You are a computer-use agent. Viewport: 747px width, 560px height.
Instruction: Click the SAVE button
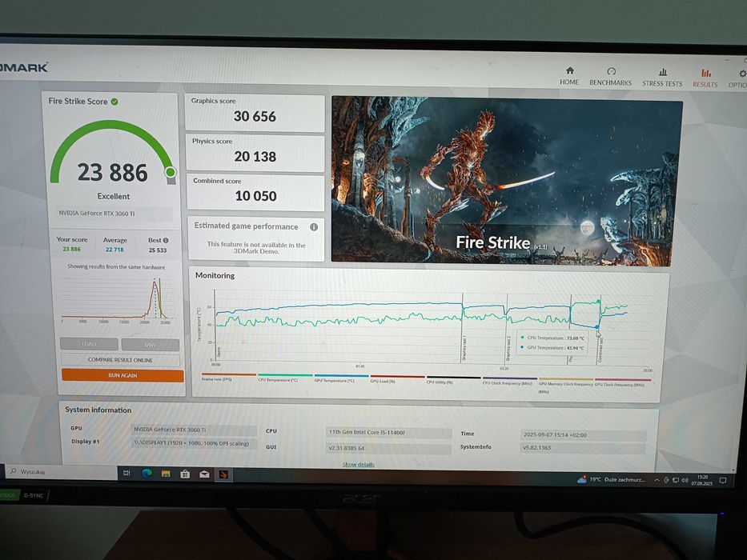pos(151,345)
